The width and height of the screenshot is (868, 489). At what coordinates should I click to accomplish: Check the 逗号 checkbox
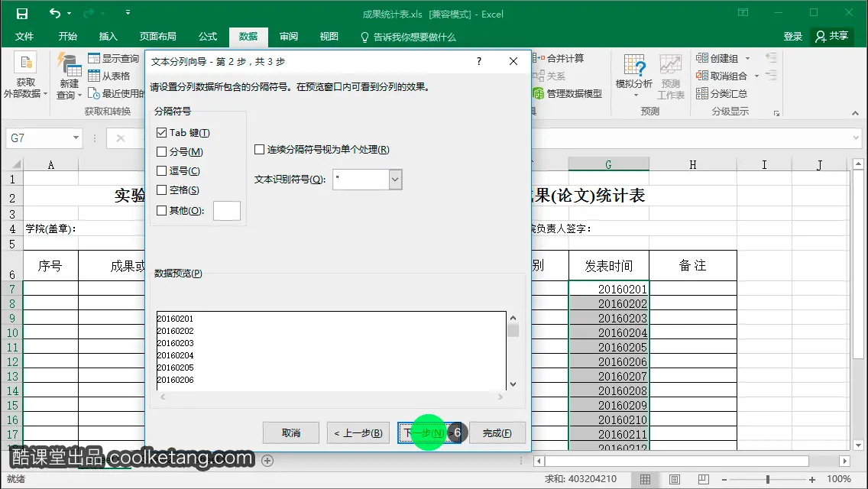162,170
